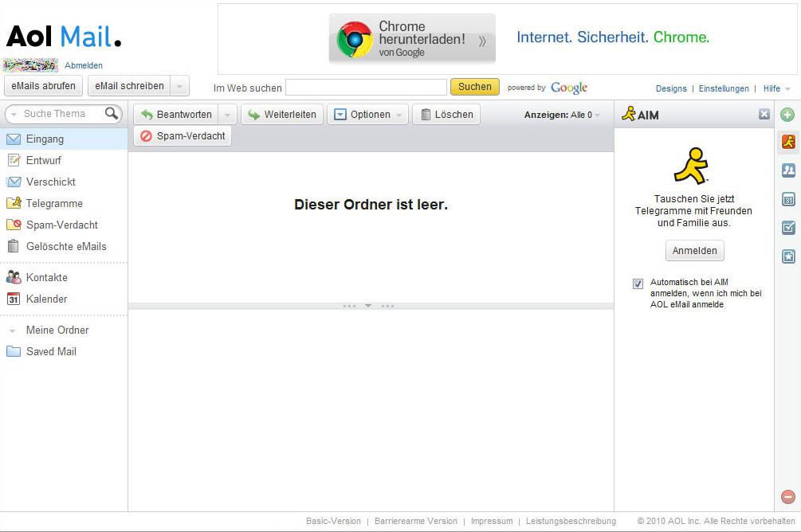Click the star favorites icon in the right sidebar
This screenshot has height=532, width=801.
pos(787,256)
